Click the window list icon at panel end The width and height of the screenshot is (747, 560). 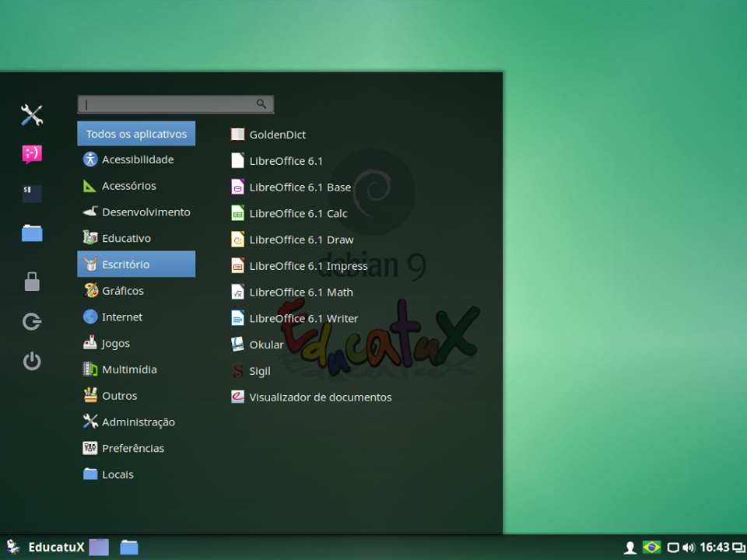tap(739, 548)
